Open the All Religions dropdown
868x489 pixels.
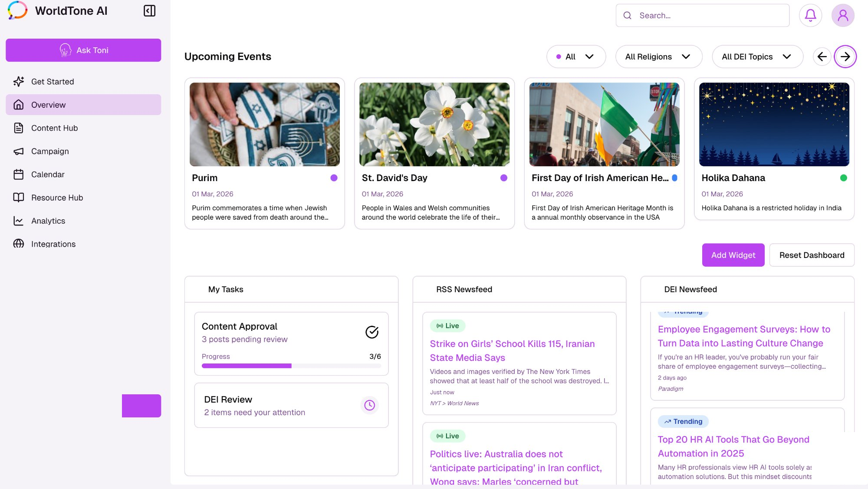658,56
